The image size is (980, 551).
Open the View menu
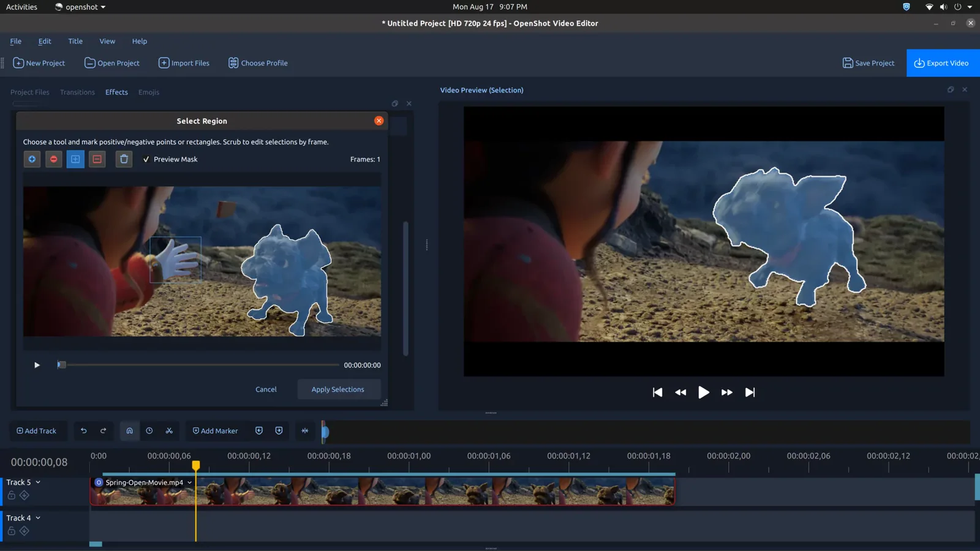click(107, 41)
